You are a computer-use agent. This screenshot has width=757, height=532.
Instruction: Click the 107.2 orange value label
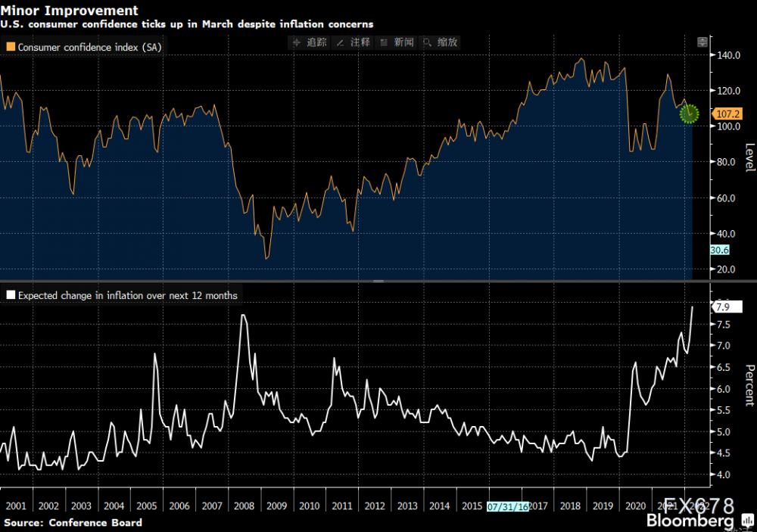727,114
